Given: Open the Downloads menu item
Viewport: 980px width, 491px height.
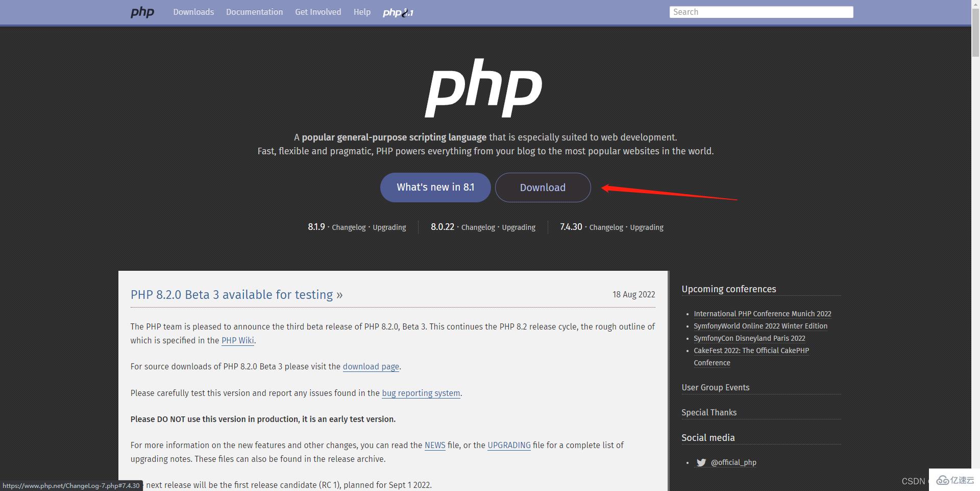Looking at the screenshot, I should [x=193, y=12].
